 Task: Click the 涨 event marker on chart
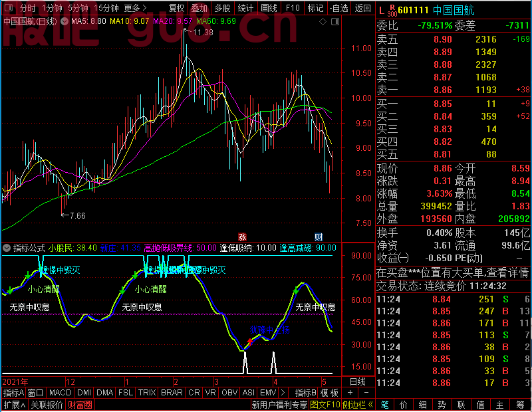(242, 237)
